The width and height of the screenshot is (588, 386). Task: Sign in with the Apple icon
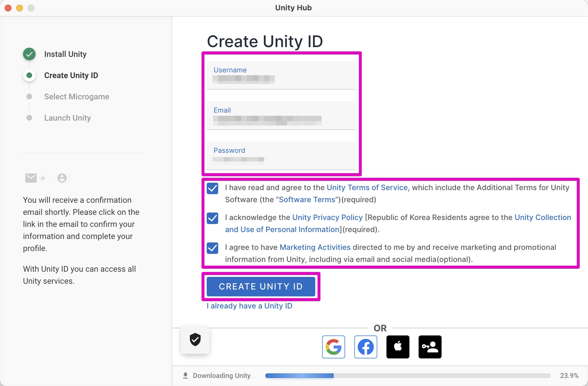(x=398, y=347)
